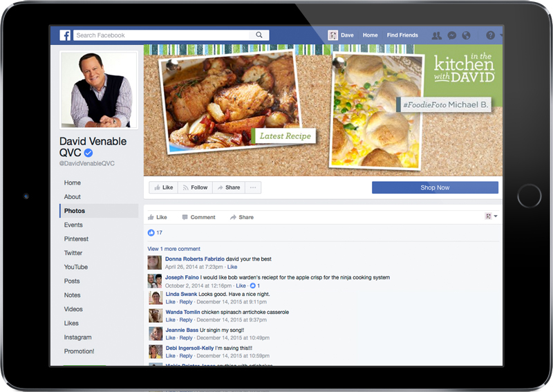Like Joseph Faino's comment
553x392 pixels.
point(241,286)
